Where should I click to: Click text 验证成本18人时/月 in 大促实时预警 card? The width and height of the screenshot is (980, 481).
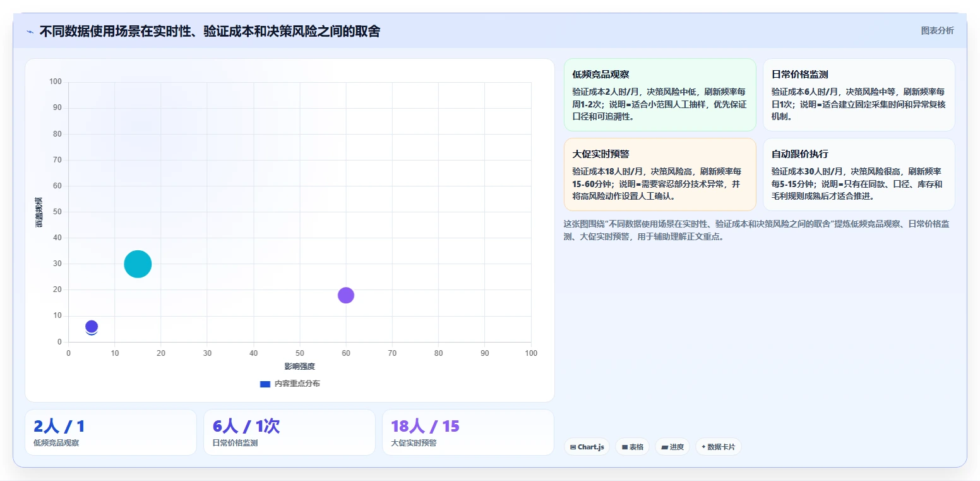pyautogui.click(x=609, y=171)
